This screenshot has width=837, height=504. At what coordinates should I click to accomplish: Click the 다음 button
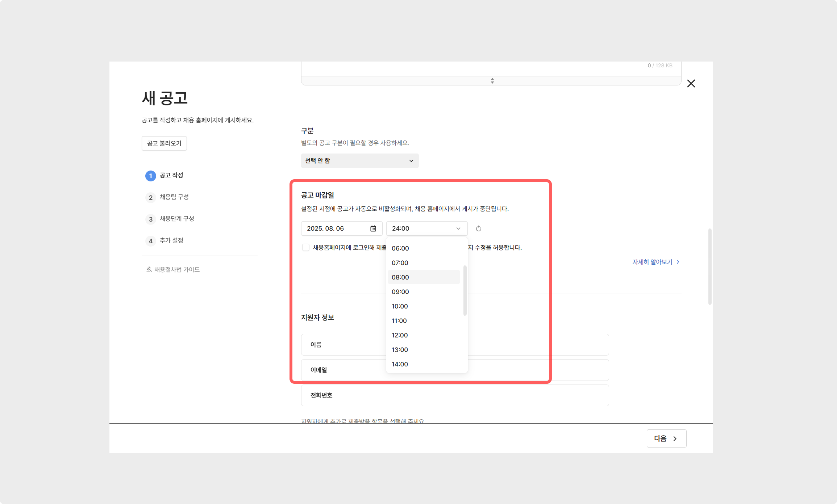click(666, 438)
